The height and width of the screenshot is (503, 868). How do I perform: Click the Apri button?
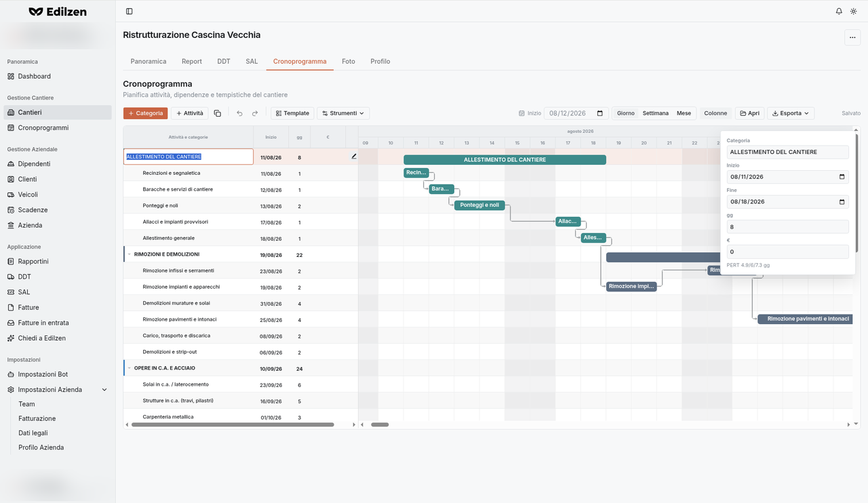click(x=749, y=113)
